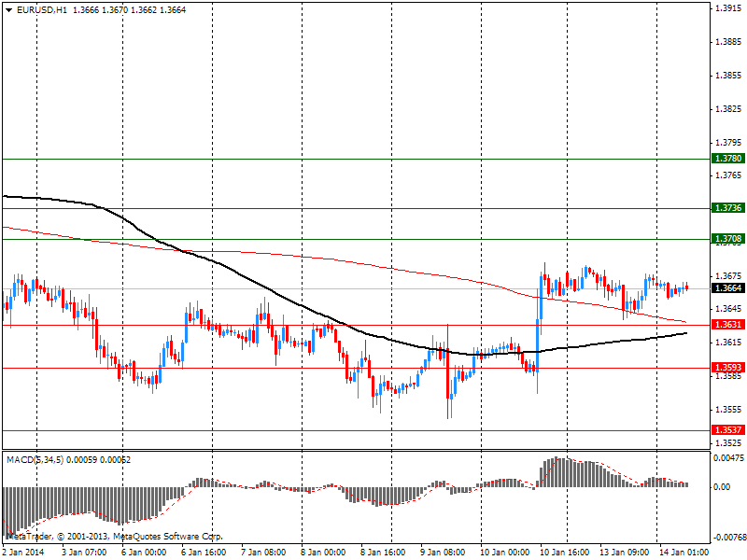Image resolution: width=747 pixels, height=560 pixels.
Task: Click the -0.00768 value on MACD scale
Action: point(727,537)
